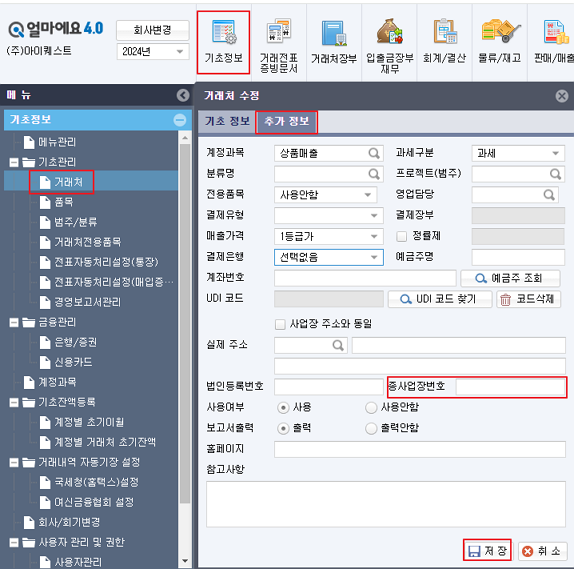
Task: Collapse the 기초정보 section minus icon
Action: click(180, 120)
